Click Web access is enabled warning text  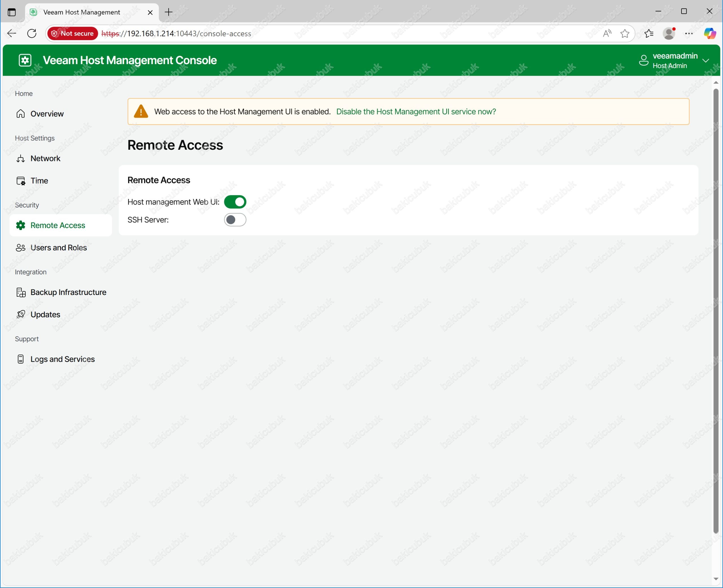click(x=242, y=111)
